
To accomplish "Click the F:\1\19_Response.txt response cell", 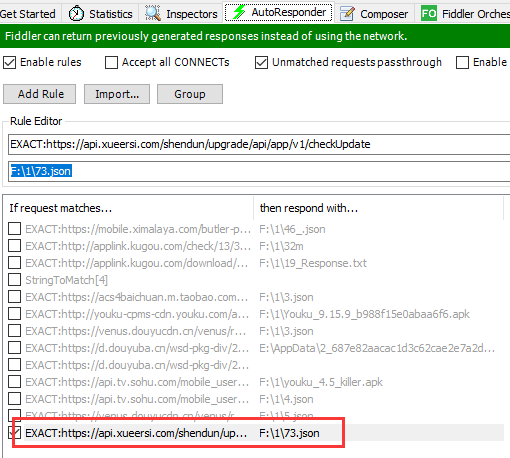I will tap(313, 263).
